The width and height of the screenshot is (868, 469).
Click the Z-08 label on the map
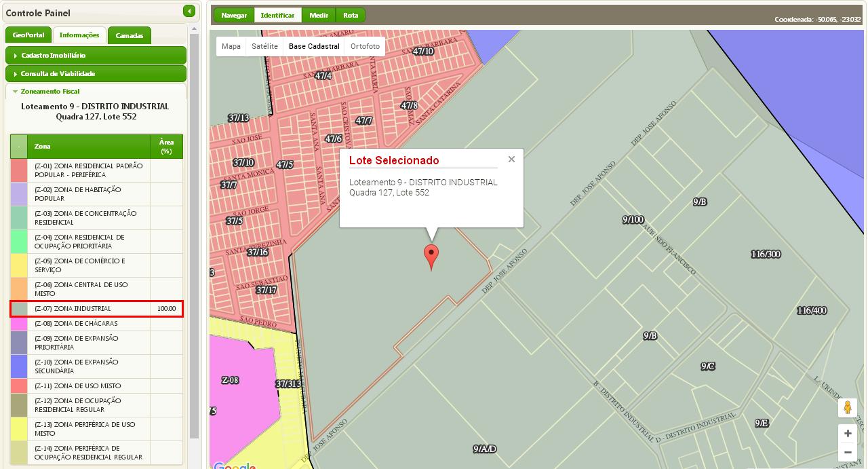(231, 380)
